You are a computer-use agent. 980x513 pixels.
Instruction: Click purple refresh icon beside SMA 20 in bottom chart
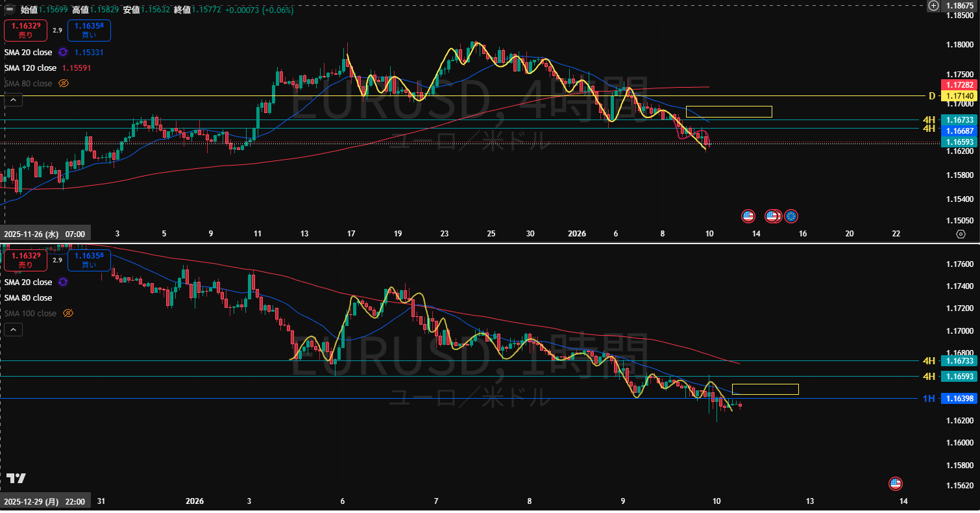64,282
